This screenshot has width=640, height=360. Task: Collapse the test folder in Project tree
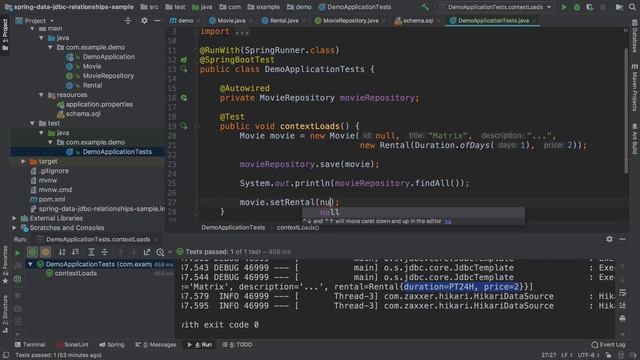coord(33,123)
